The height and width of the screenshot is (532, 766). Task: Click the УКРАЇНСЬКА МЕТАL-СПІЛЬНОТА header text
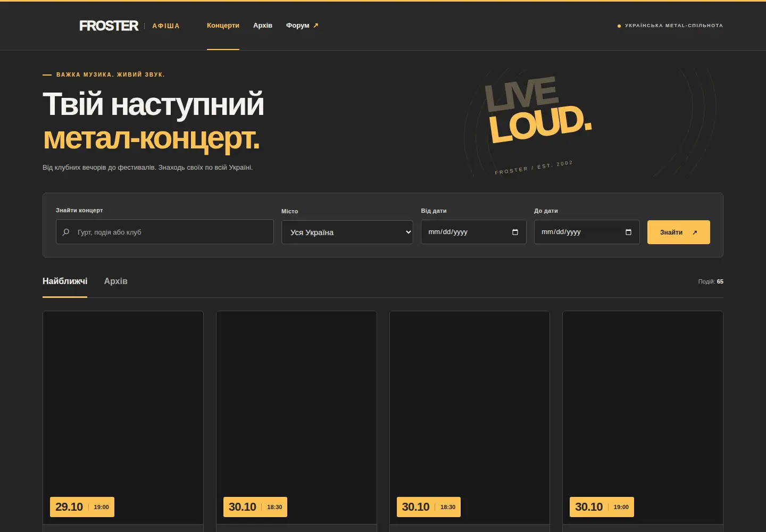pyautogui.click(x=674, y=26)
